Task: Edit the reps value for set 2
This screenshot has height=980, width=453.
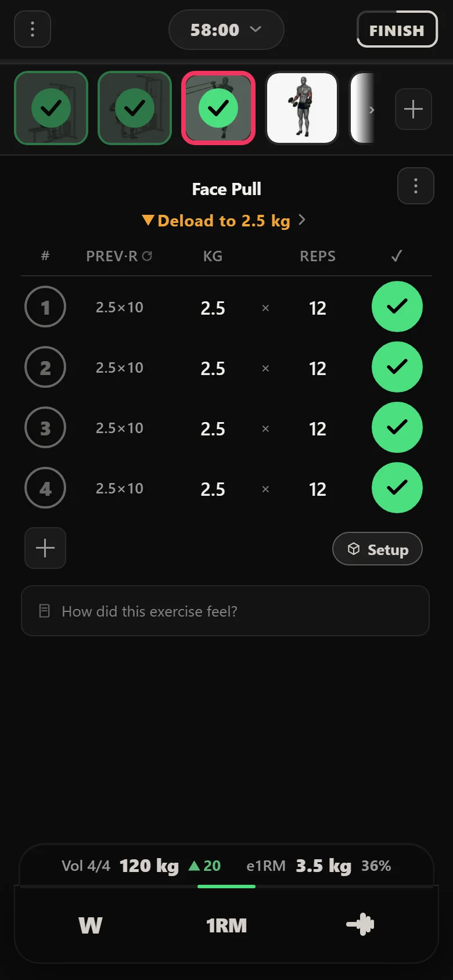Action: click(318, 368)
